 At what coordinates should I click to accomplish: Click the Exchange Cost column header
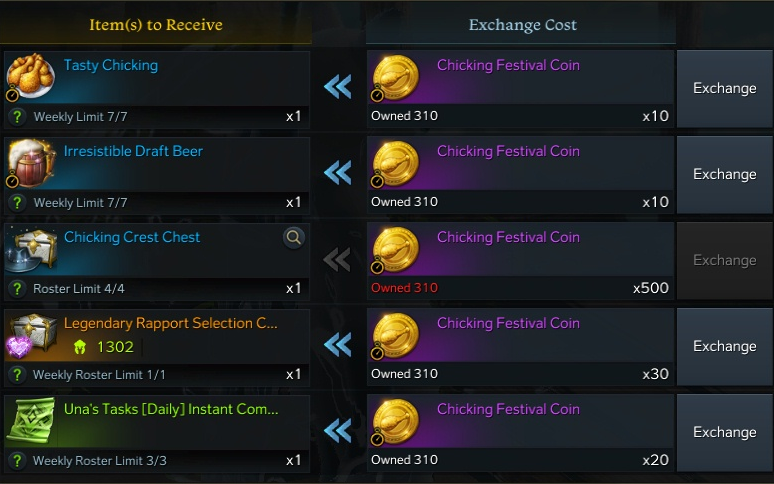tap(522, 25)
